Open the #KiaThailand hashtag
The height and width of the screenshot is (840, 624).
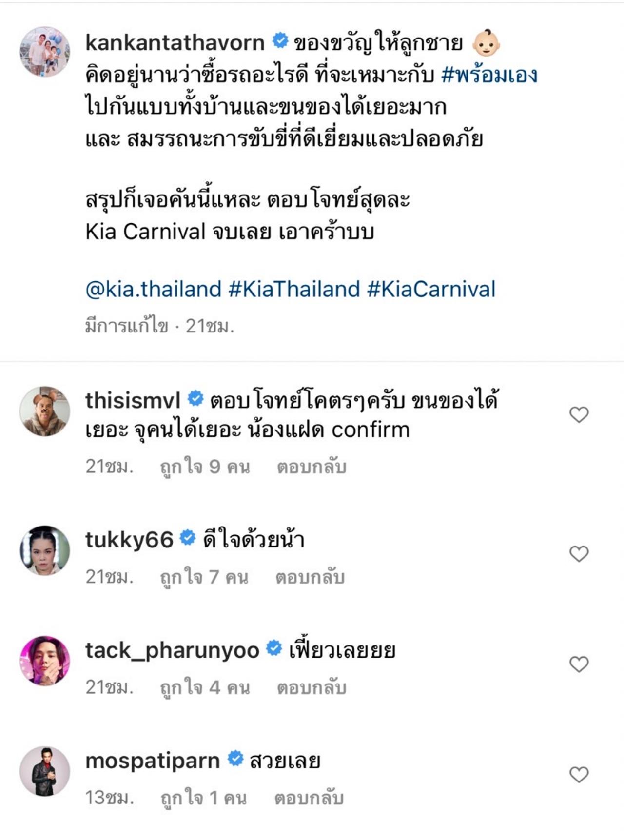[294, 289]
